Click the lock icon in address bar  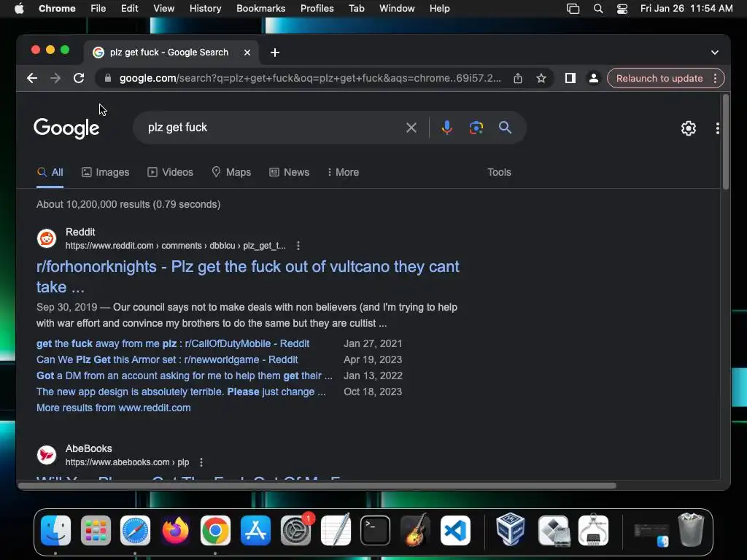click(x=108, y=78)
